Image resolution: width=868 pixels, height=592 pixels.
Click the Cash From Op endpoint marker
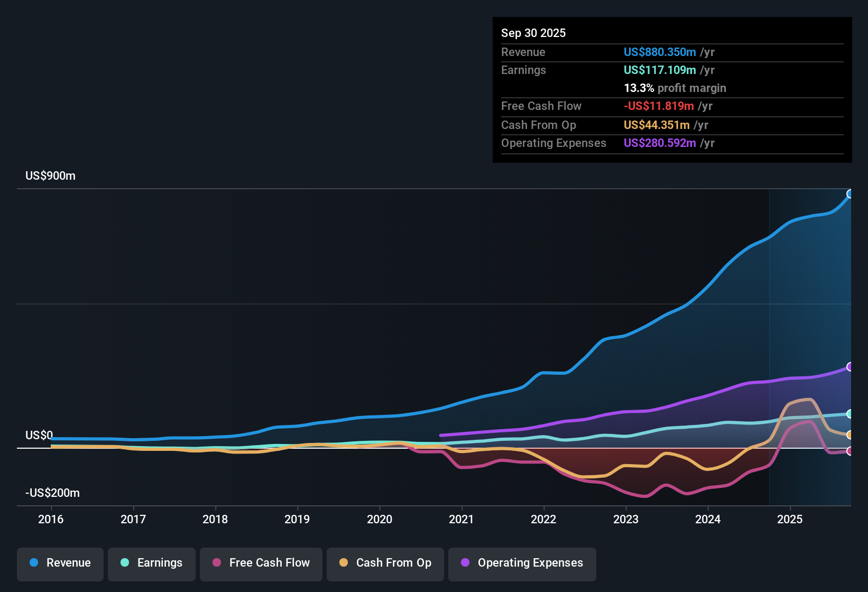tap(850, 435)
